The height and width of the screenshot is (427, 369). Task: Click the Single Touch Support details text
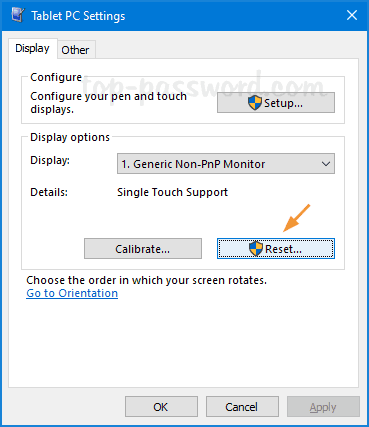[172, 192]
